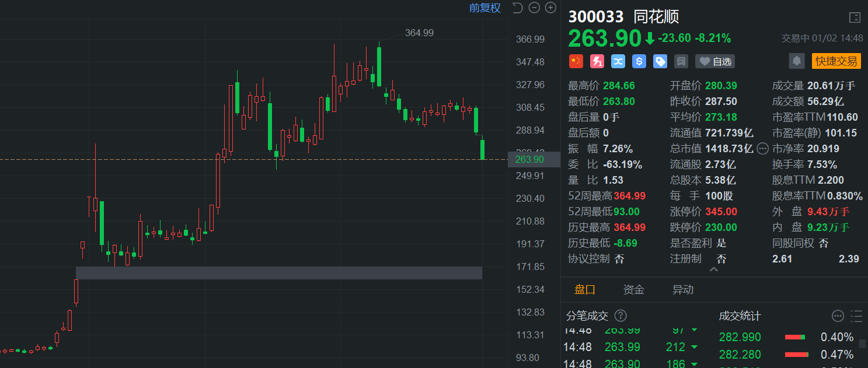Click the 跌停价 230.00 value
868x368 pixels.
721,227
